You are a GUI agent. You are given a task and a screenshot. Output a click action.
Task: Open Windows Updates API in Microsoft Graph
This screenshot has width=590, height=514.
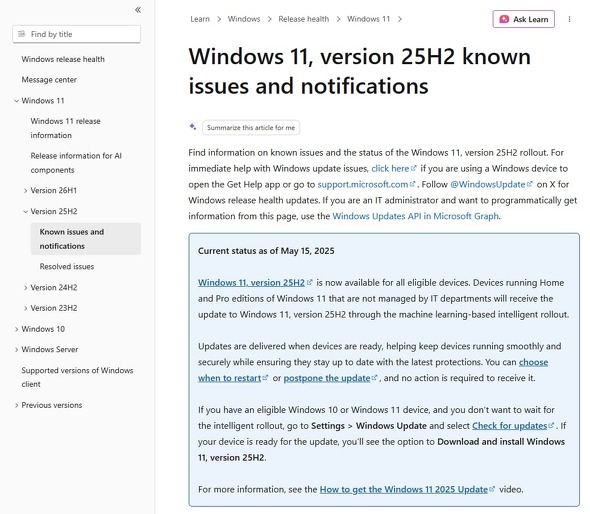tap(415, 216)
